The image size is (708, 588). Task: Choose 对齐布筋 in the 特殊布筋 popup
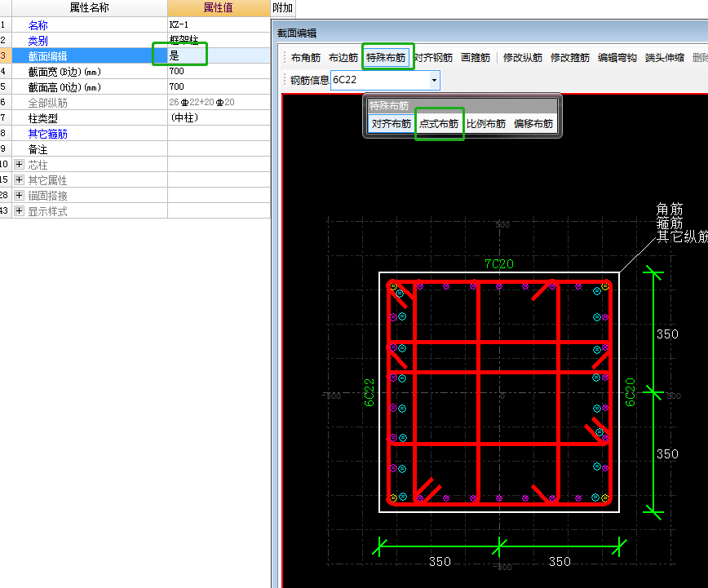(391, 124)
